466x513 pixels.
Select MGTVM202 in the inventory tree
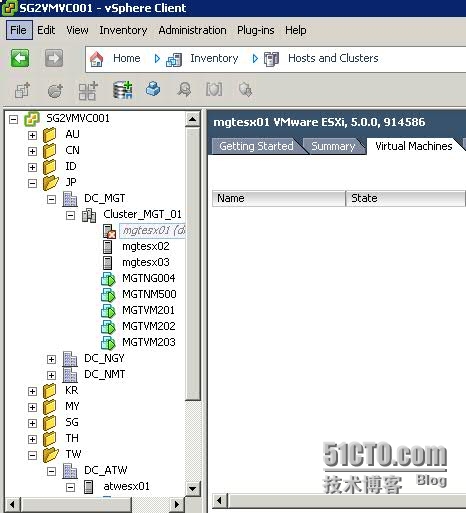tap(149, 326)
